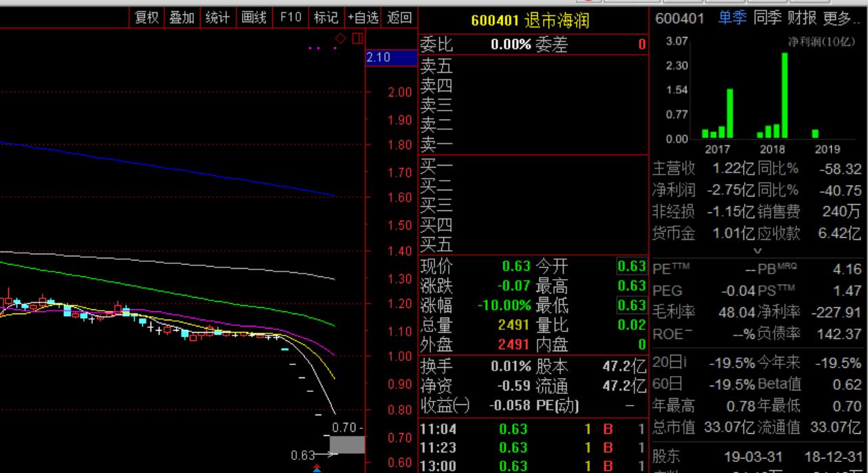Click 主营收 value 1.22亿
The image size is (868, 473).
[x=733, y=168]
